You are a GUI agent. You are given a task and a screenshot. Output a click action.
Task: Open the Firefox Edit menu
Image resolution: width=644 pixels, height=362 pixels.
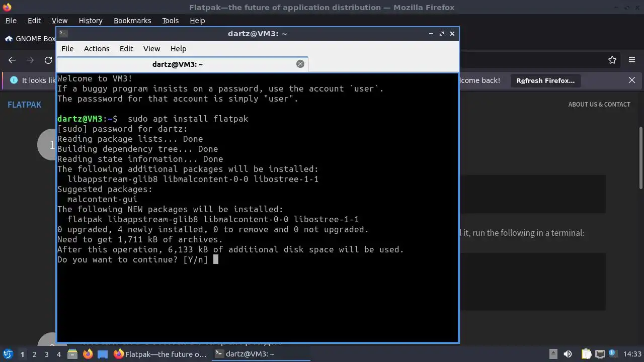pyautogui.click(x=34, y=21)
